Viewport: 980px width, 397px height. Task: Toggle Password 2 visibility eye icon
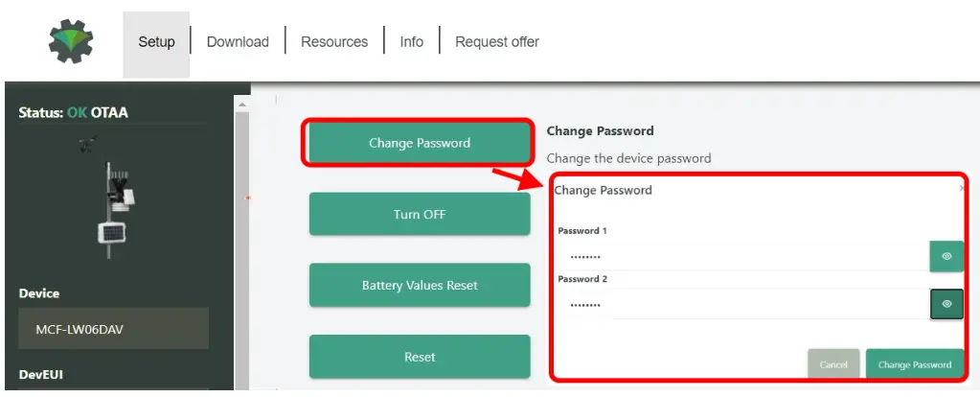(x=946, y=304)
